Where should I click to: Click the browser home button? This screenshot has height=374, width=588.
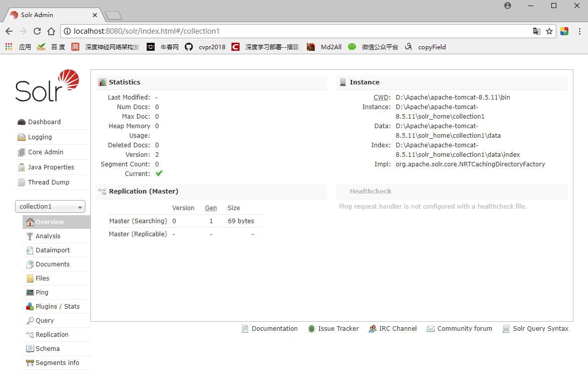(51, 31)
